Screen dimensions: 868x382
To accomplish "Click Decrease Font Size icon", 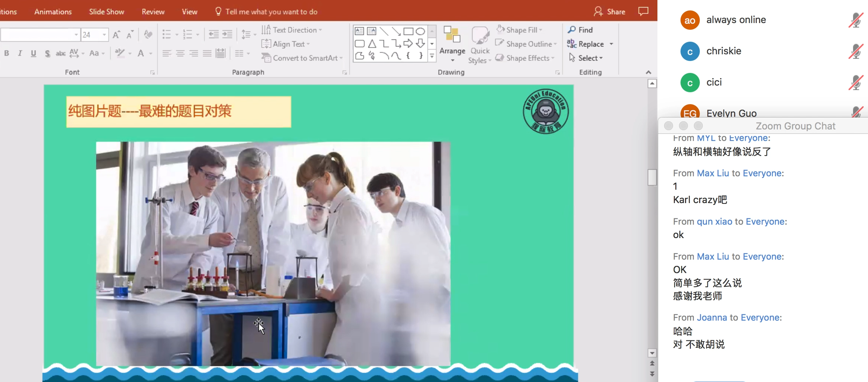I will pyautogui.click(x=130, y=35).
